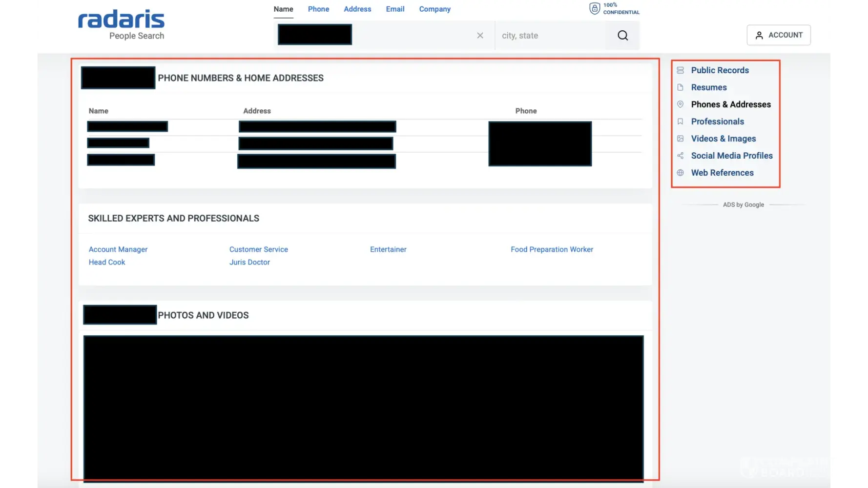This screenshot has width=868, height=488.
Task: Focus the city, state input field
Action: click(550, 36)
